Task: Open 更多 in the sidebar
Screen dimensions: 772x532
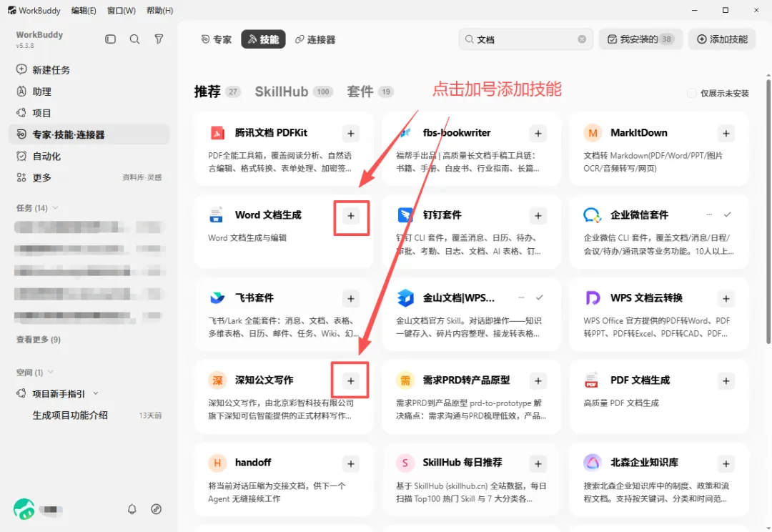Action: 89,177
